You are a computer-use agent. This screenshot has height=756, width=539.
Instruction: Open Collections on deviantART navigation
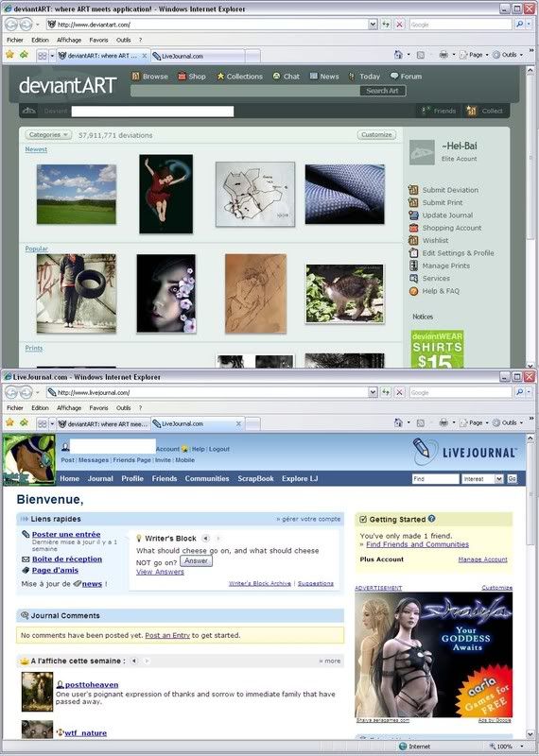tap(239, 77)
